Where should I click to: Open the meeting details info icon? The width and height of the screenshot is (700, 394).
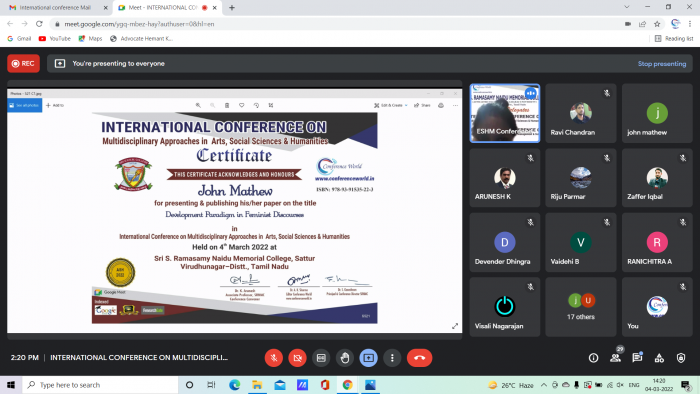coord(593,358)
